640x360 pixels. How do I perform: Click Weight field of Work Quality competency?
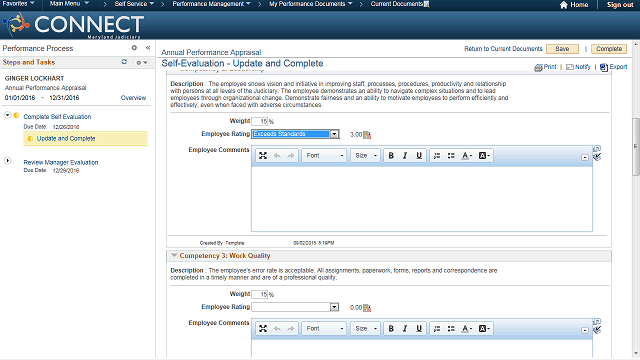tap(260, 295)
